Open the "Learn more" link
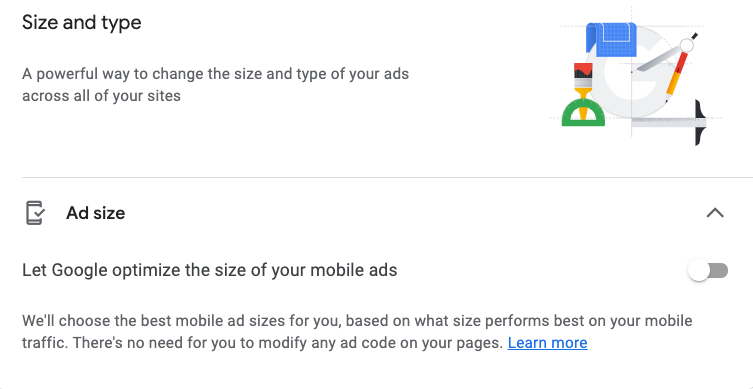Viewport: 753px width, 389px height. tap(547, 343)
